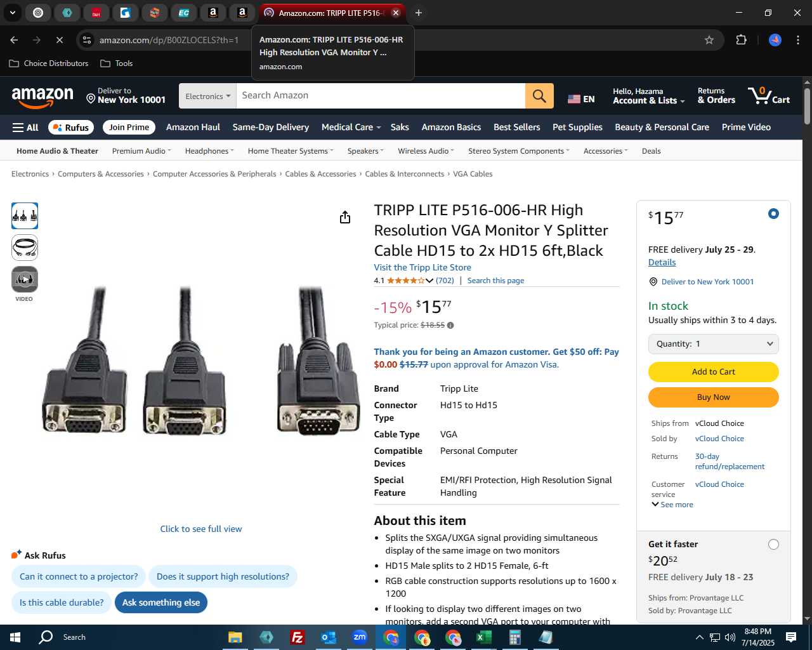Open FileZilla from taskbar
Viewport: 812px width, 650px height.
297,637
